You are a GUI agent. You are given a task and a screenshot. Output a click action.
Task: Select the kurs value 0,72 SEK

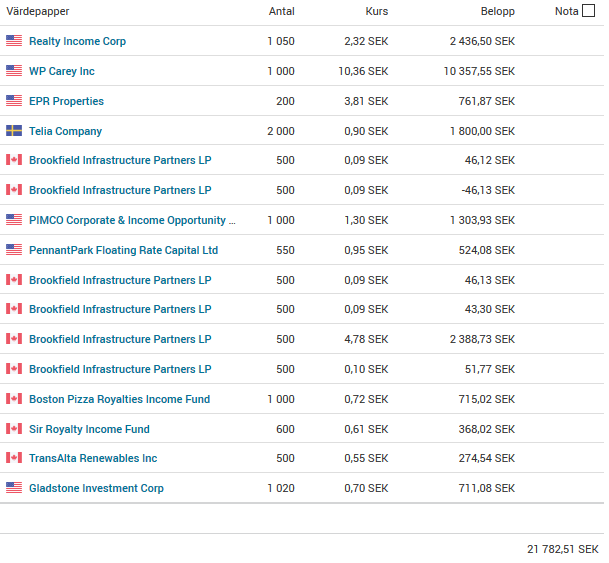[x=366, y=399]
